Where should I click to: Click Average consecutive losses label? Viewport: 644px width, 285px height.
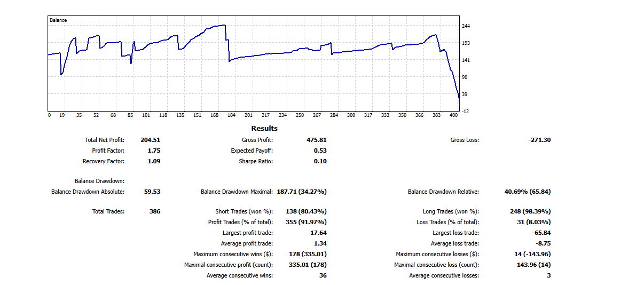pos(444,276)
